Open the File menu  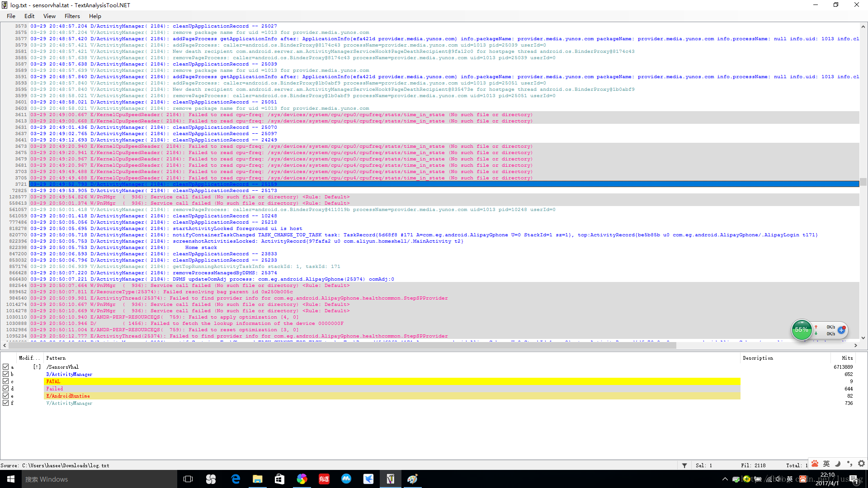[11, 16]
